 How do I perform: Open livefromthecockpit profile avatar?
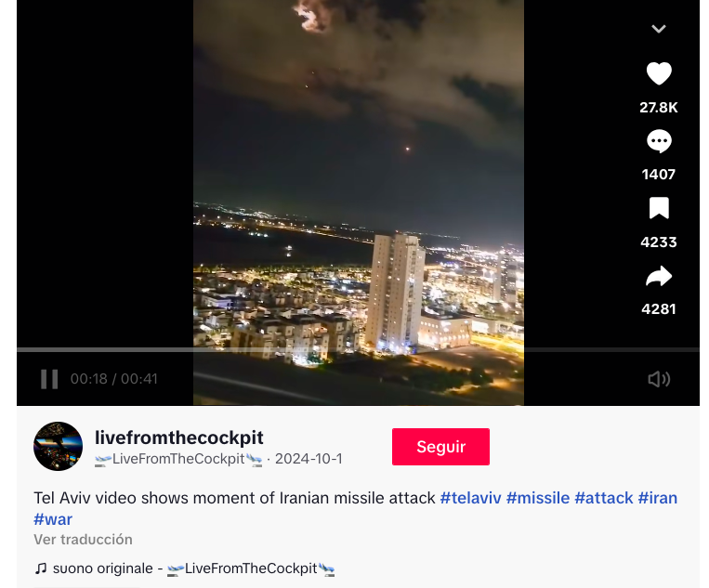[58, 447]
